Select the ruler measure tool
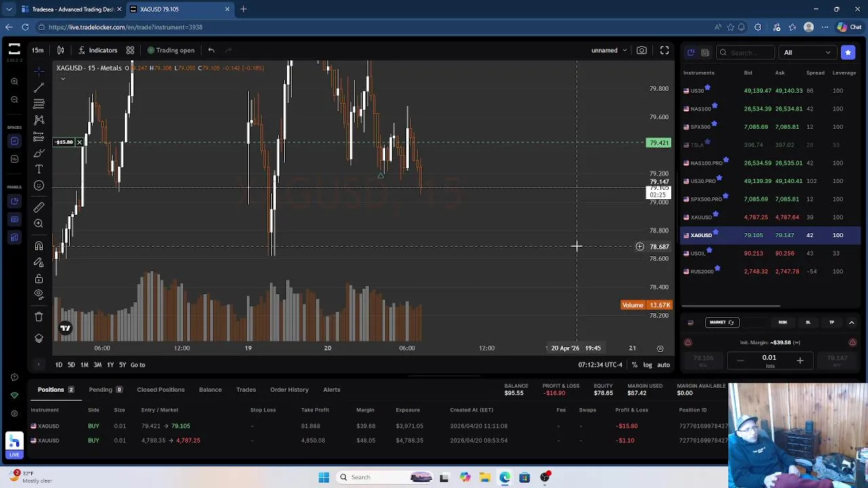 [39, 207]
